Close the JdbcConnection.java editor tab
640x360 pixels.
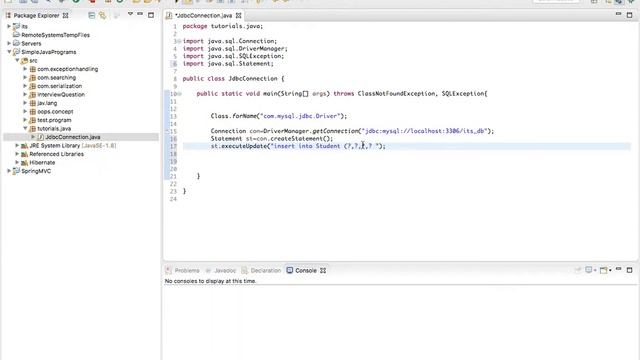click(238, 16)
